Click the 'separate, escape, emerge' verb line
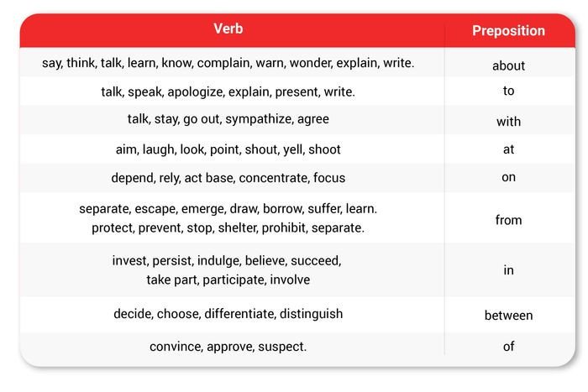 pyautogui.click(x=228, y=208)
